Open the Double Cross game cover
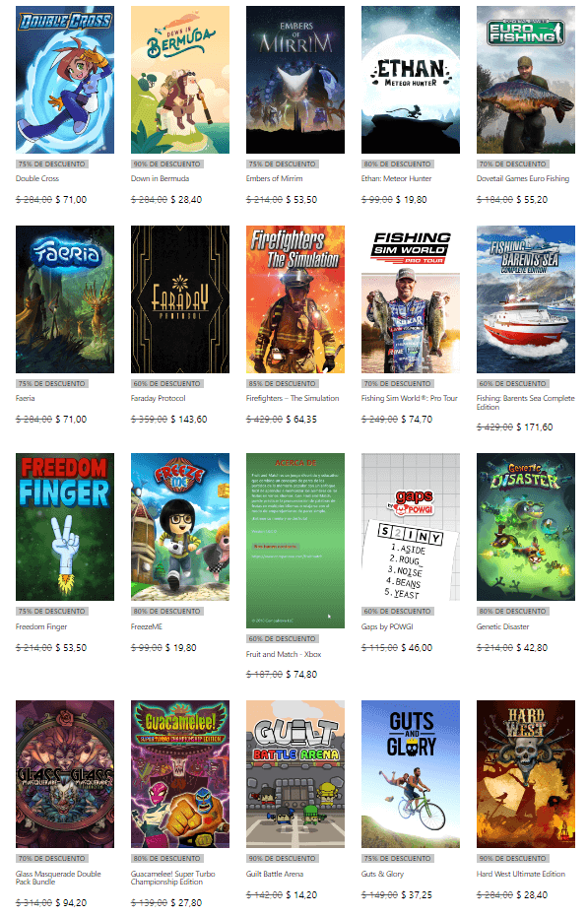This screenshot has height=917, width=588. (65, 80)
